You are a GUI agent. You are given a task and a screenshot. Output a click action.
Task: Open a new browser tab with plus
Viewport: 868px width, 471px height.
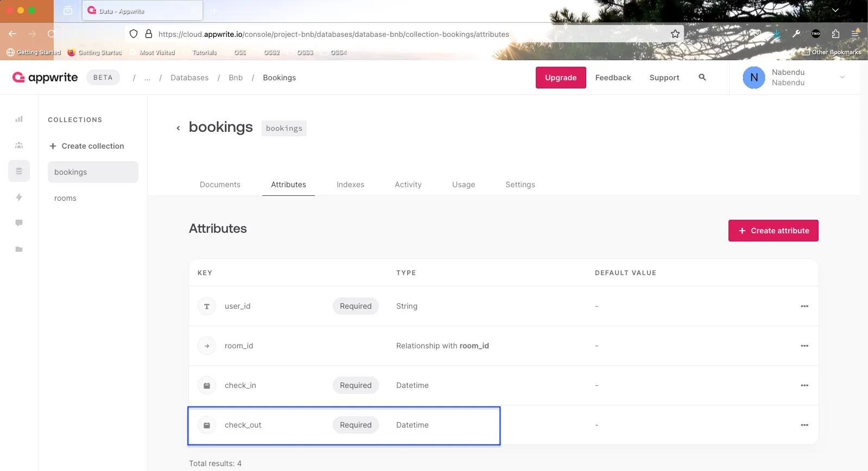pos(214,10)
